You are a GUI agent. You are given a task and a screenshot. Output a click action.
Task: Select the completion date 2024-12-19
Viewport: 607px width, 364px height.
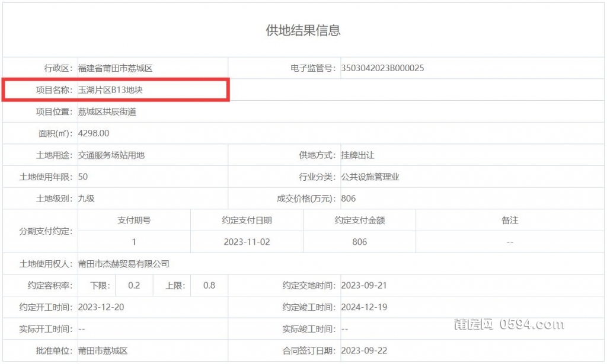tap(365, 308)
